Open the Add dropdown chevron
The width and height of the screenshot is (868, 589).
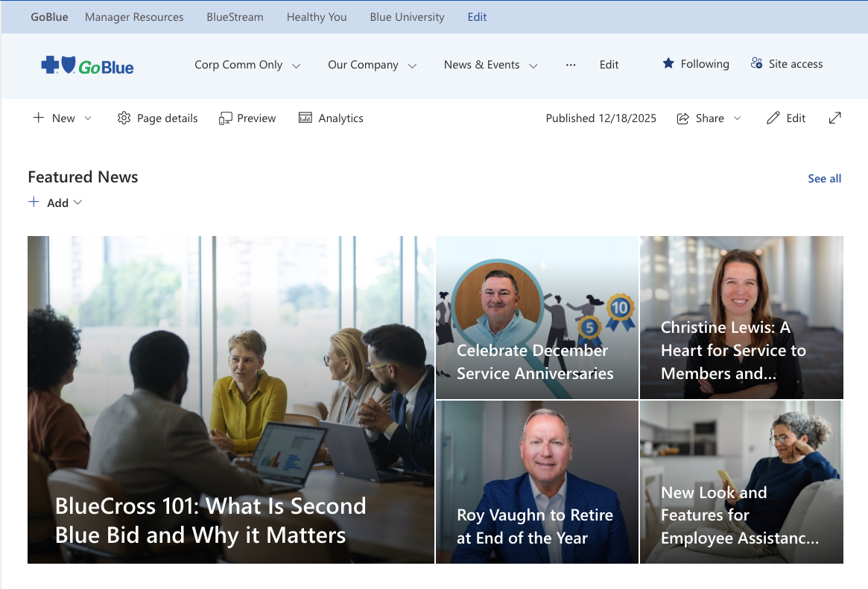pyautogui.click(x=77, y=203)
